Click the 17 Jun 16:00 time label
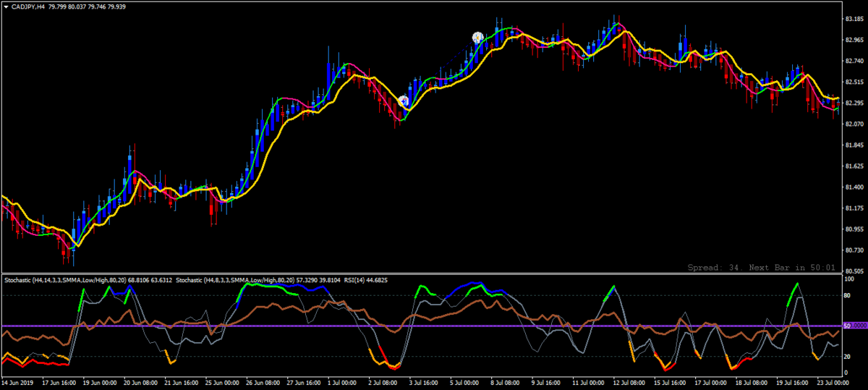 pyautogui.click(x=61, y=381)
